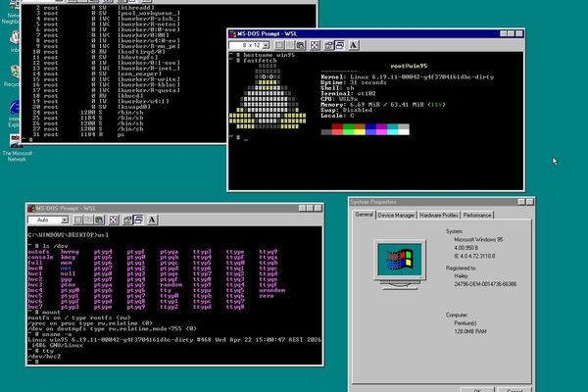Click OK in System Properties
The image size is (588, 392).
[477, 389]
